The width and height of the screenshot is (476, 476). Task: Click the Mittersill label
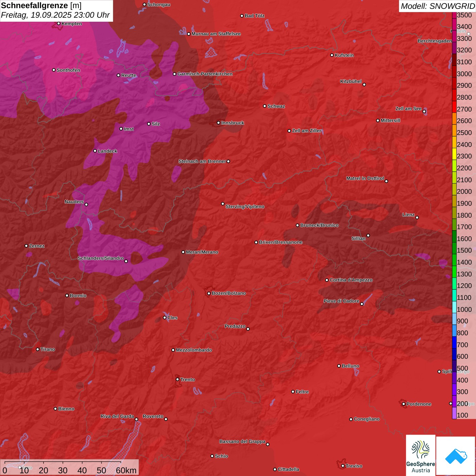(390, 121)
